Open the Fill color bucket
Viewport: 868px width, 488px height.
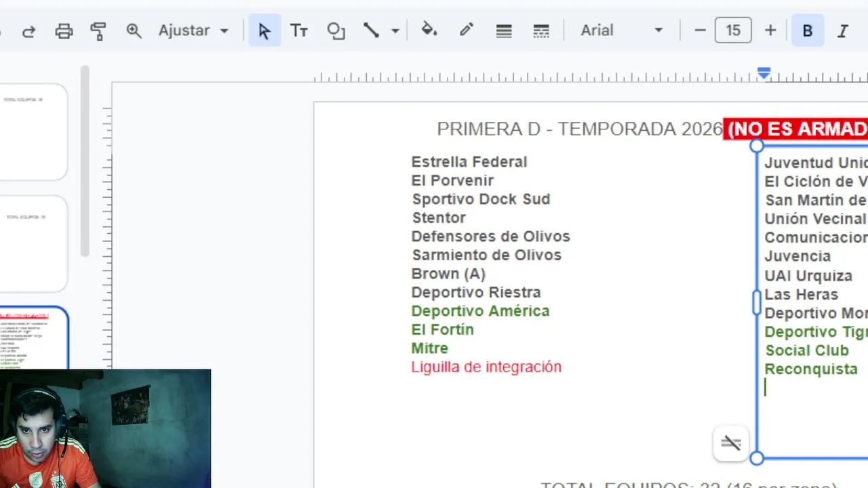pyautogui.click(x=429, y=30)
